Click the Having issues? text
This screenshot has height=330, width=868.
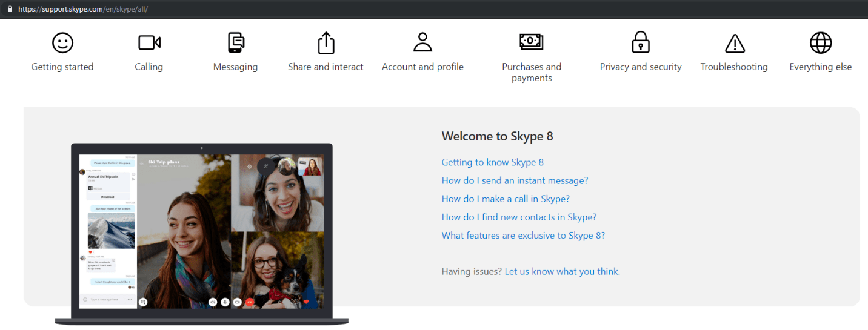[x=472, y=271]
